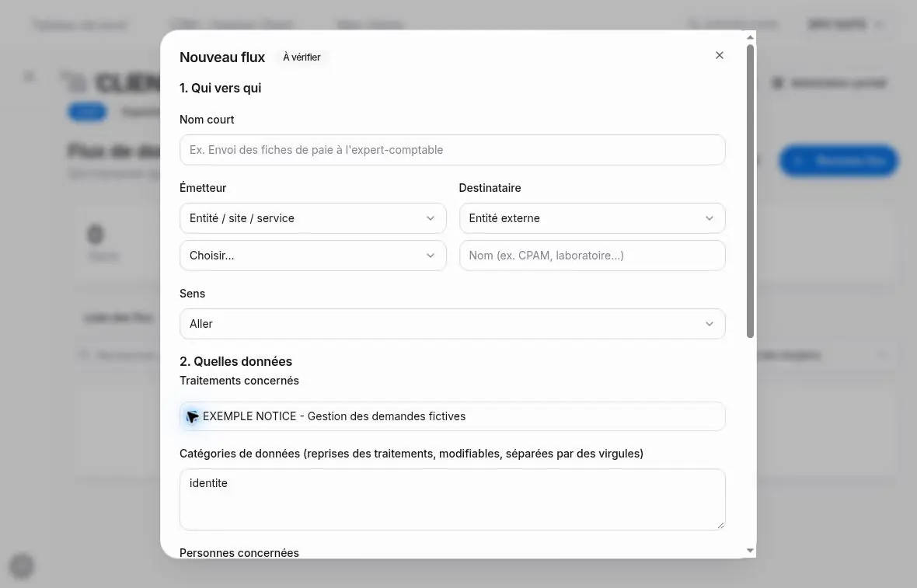Open the Sens dropdown showing Aller
Image resolution: width=917 pixels, height=588 pixels.
[452, 324]
